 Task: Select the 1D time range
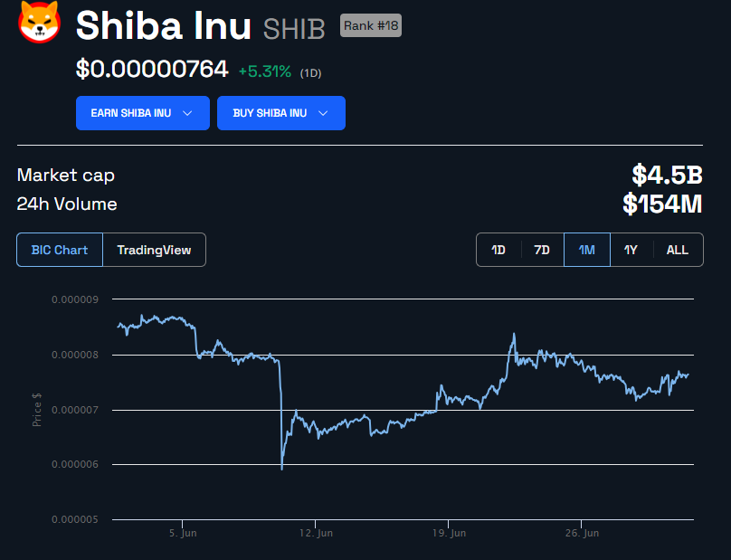[x=498, y=250]
